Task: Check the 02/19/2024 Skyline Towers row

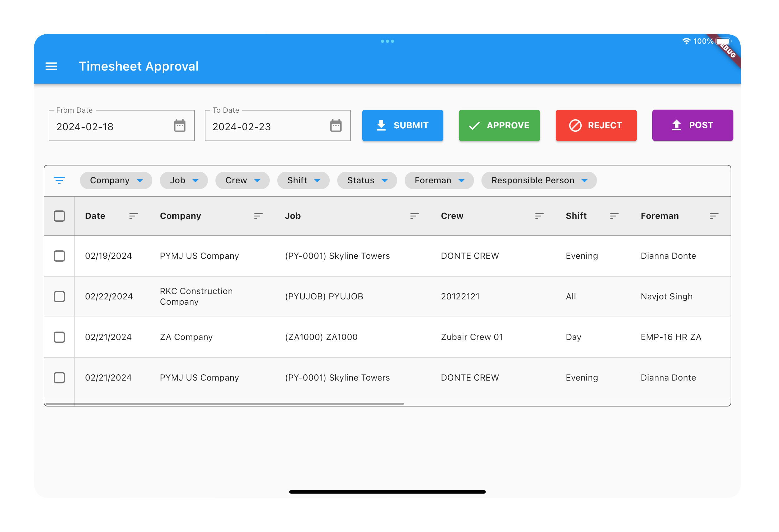Action: click(x=59, y=257)
